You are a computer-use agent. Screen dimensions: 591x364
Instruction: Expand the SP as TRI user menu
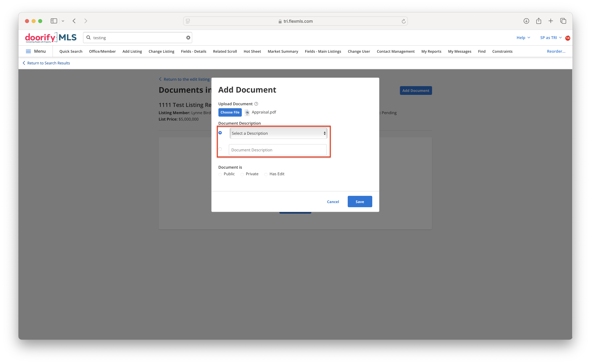click(x=551, y=38)
